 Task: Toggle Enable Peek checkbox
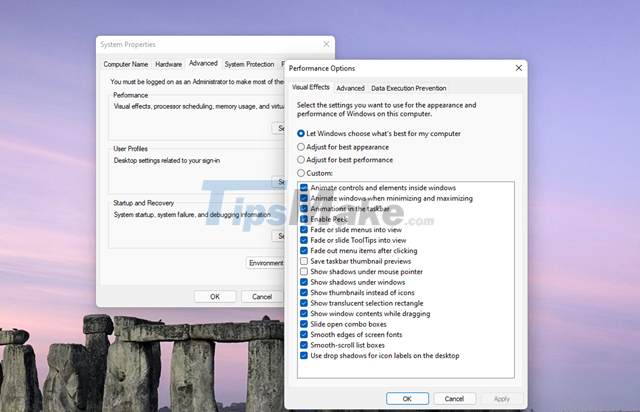coord(304,219)
